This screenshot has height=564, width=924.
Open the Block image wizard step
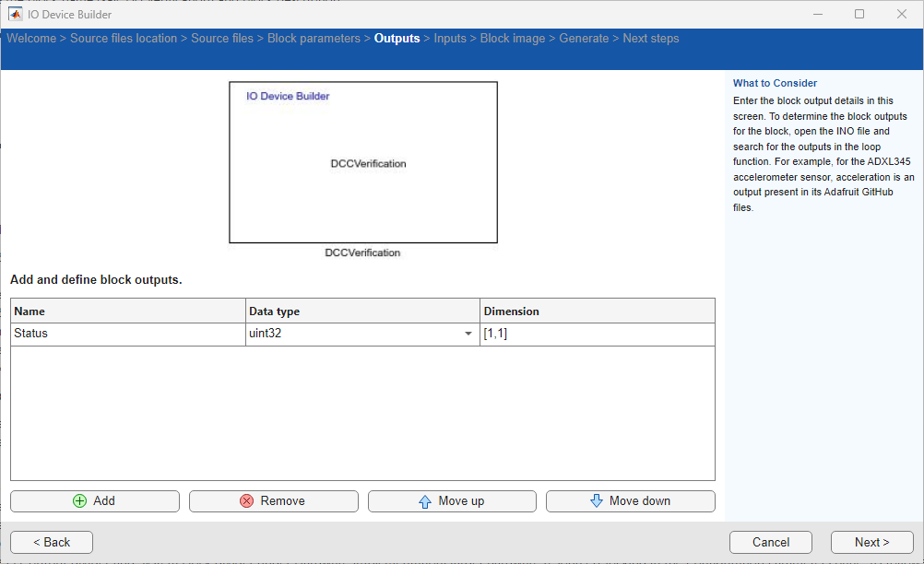(x=513, y=38)
